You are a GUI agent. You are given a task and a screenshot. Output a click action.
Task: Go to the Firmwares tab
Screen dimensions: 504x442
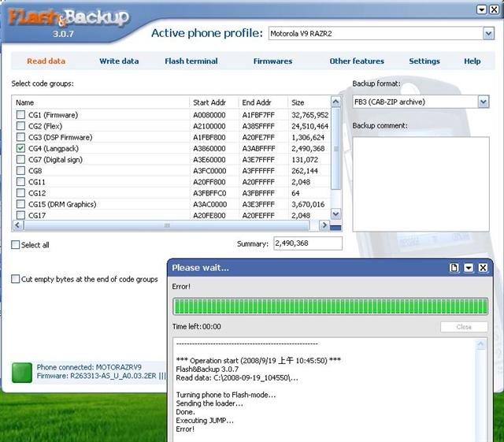click(272, 61)
